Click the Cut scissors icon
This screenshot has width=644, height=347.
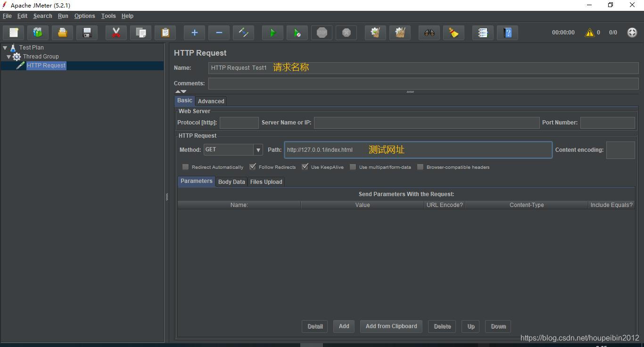point(116,33)
